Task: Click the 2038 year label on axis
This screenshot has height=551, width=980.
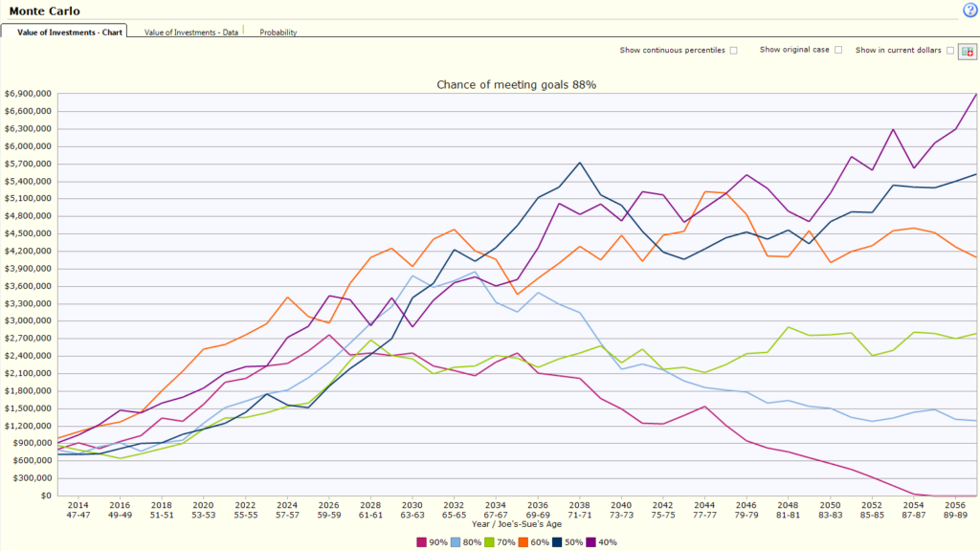Action: [579, 505]
